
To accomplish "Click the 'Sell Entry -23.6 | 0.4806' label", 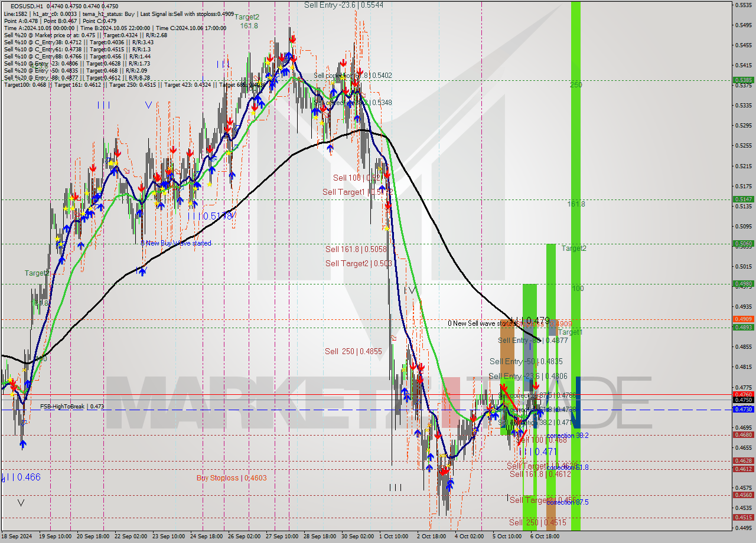I will tap(528, 376).
